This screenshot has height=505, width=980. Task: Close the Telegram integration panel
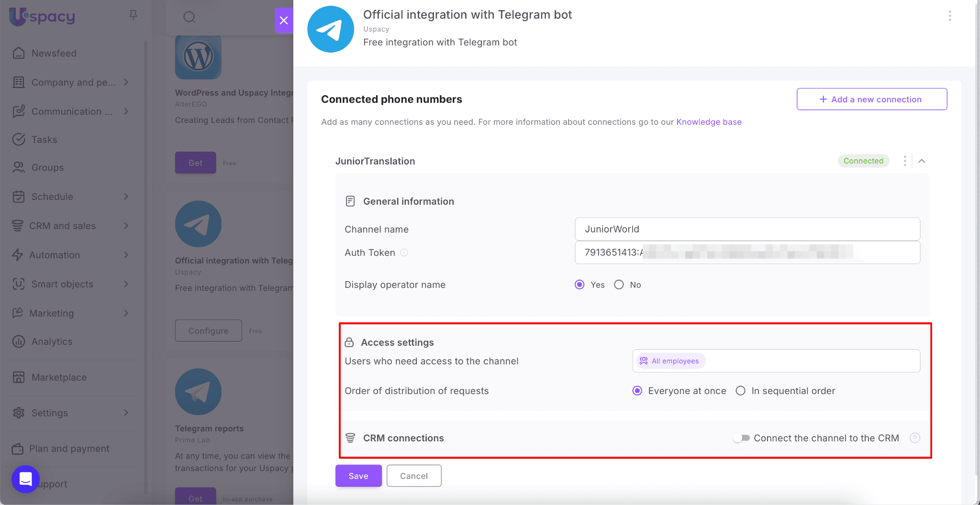pyautogui.click(x=284, y=21)
